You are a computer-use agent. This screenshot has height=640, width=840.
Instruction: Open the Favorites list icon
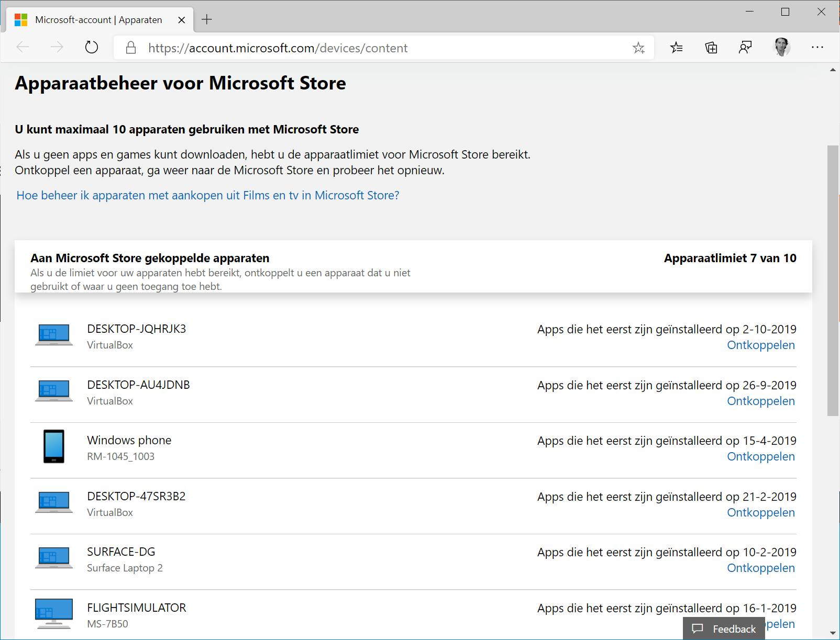click(676, 48)
